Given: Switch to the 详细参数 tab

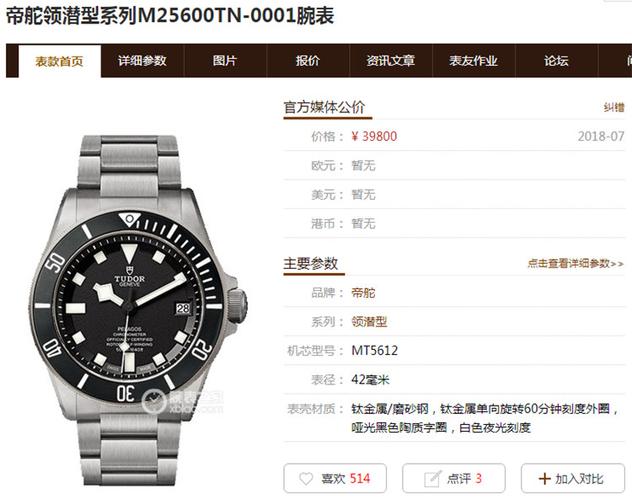Looking at the screenshot, I should coord(142,60).
